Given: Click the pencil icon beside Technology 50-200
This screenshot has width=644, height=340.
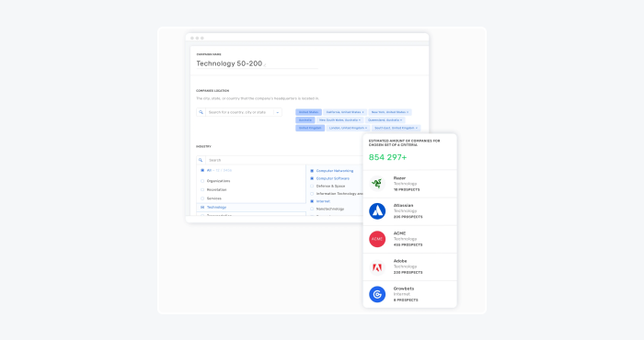Looking at the screenshot, I should 265,65.
